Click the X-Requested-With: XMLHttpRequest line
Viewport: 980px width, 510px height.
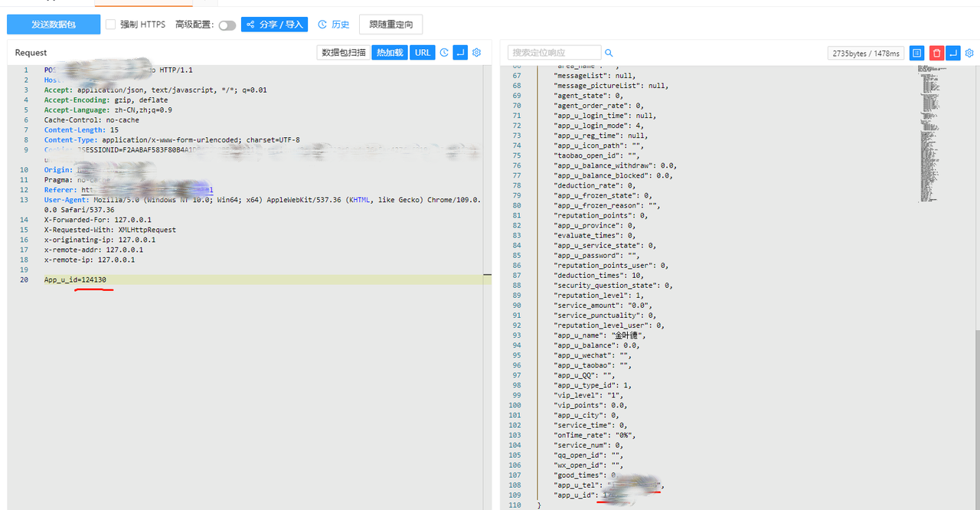pyautogui.click(x=110, y=230)
